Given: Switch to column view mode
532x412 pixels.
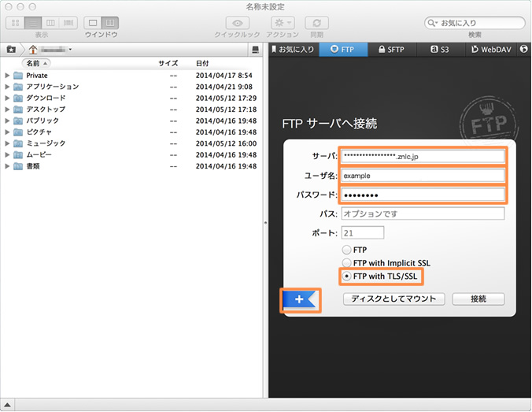Looking at the screenshot, I should [50, 23].
